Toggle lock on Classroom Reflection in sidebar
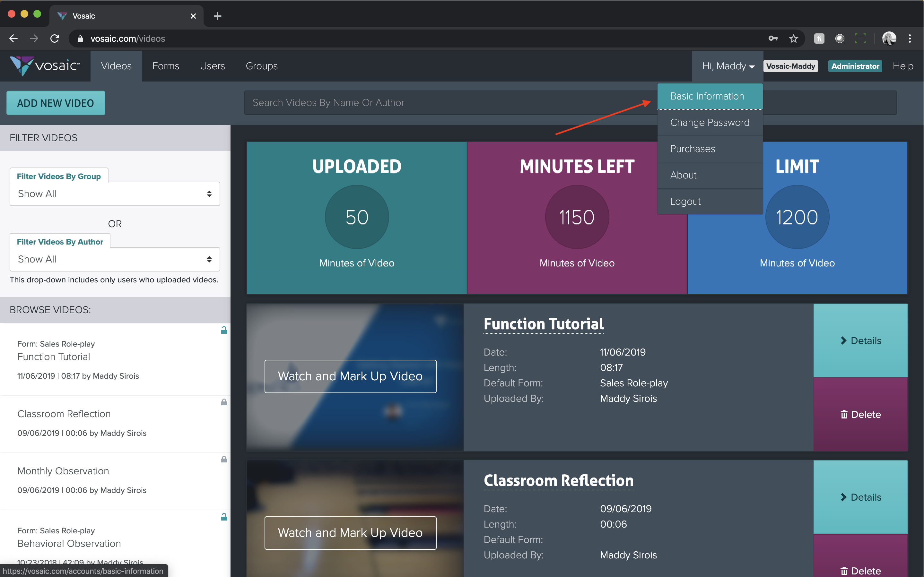The height and width of the screenshot is (577, 924). point(224,402)
